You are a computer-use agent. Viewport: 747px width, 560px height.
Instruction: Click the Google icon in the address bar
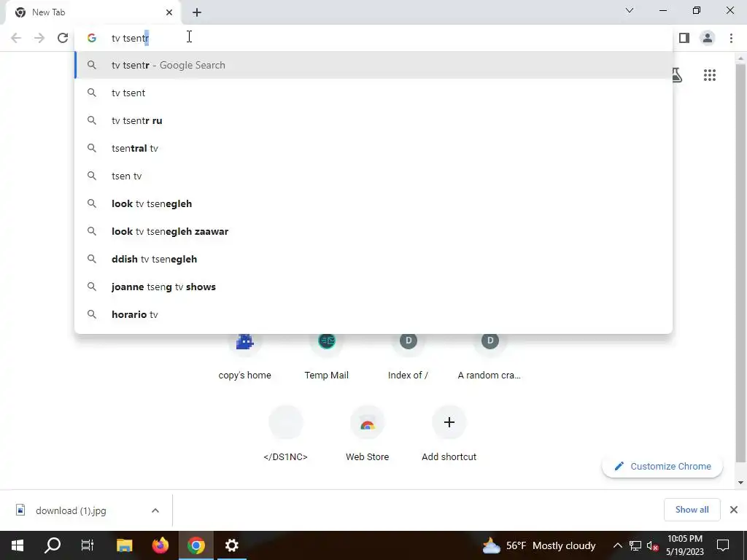pyautogui.click(x=92, y=38)
